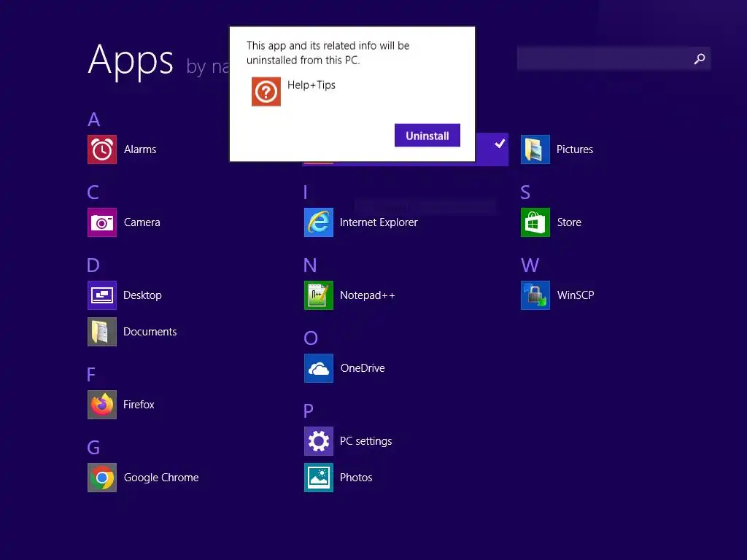This screenshot has height=560, width=747.
Task: Click the search magnifier icon
Action: [700, 58]
